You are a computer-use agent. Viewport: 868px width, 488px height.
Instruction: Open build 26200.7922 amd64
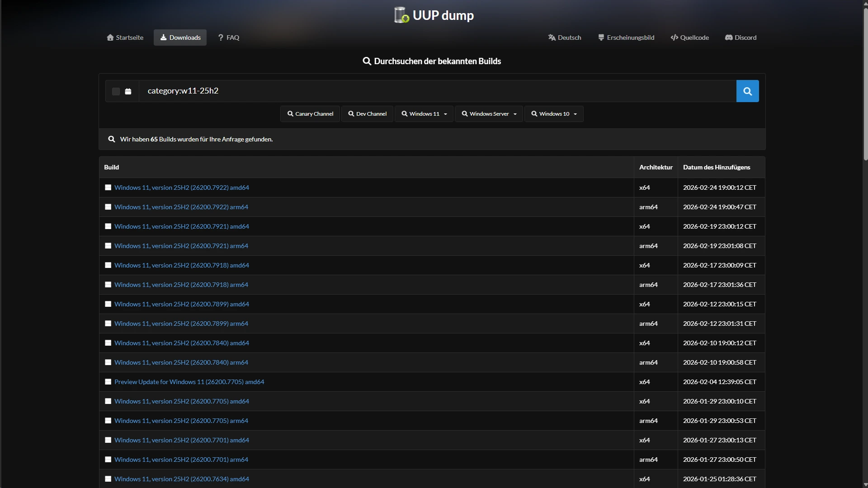click(x=181, y=188)
